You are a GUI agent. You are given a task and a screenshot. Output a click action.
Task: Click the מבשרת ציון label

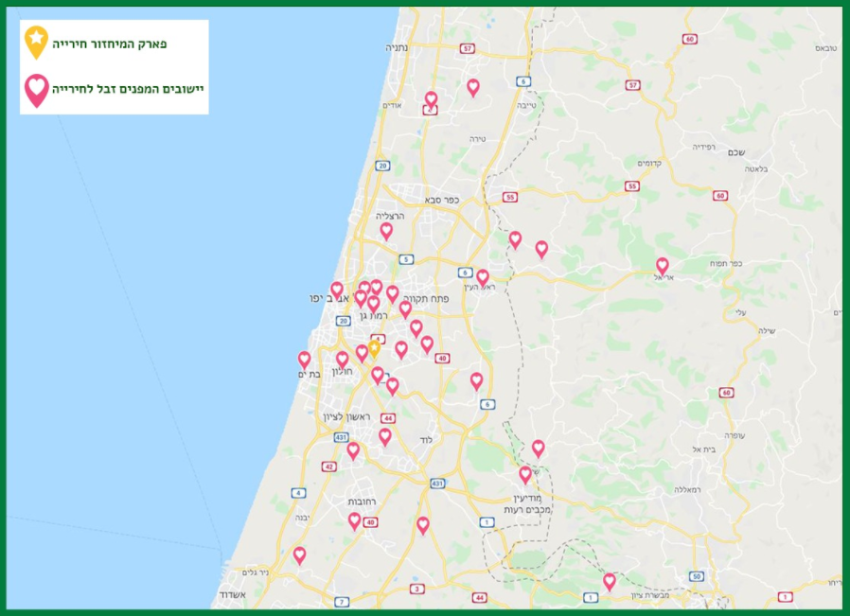(x=649, y=595)
